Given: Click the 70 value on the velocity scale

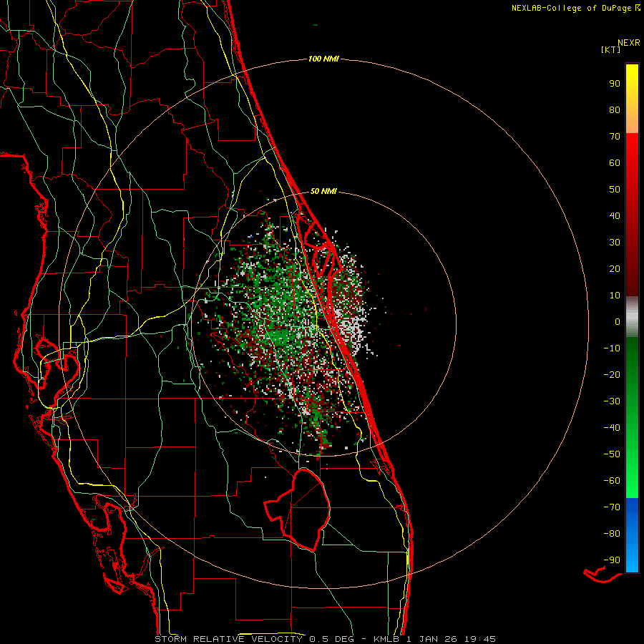Looking at the screenshot, I should tap(615, 137).
